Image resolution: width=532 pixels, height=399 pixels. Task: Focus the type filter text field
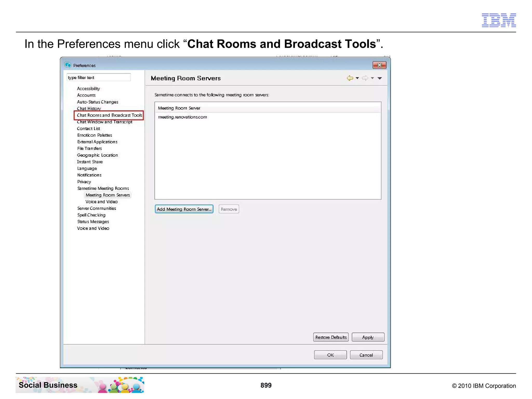pos(99,77)
